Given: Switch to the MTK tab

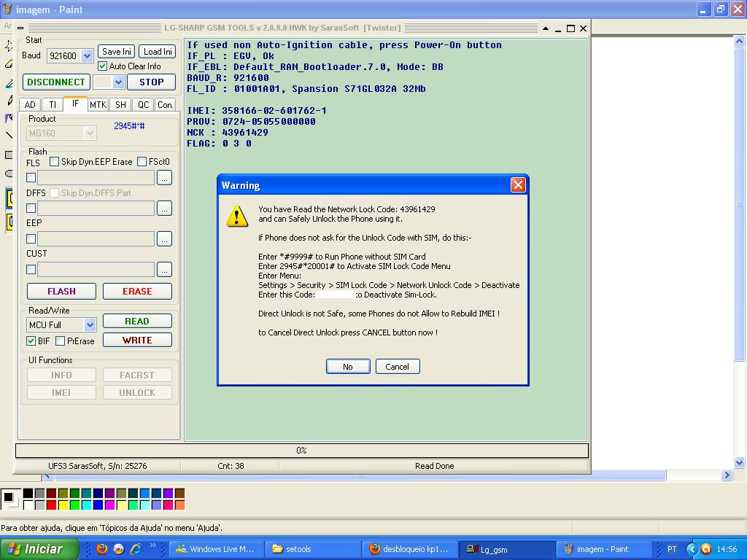Looking at the screenshot, I should click(x=98, y=105).
